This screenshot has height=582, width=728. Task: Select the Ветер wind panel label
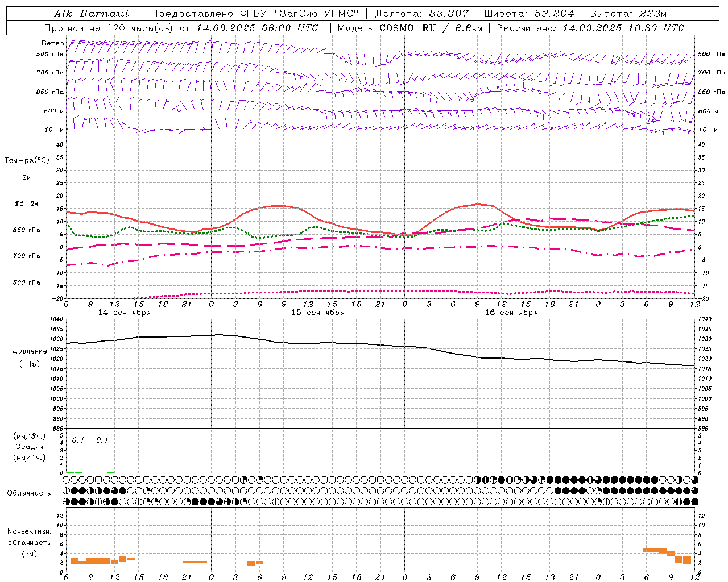(x=53, y=43)
